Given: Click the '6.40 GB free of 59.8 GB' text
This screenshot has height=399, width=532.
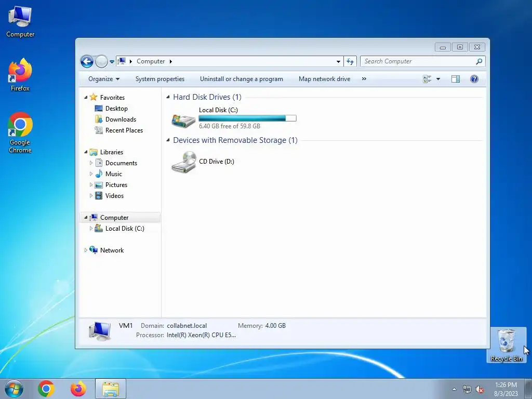Looking at the screenshot, I should (x=229, y=126).
